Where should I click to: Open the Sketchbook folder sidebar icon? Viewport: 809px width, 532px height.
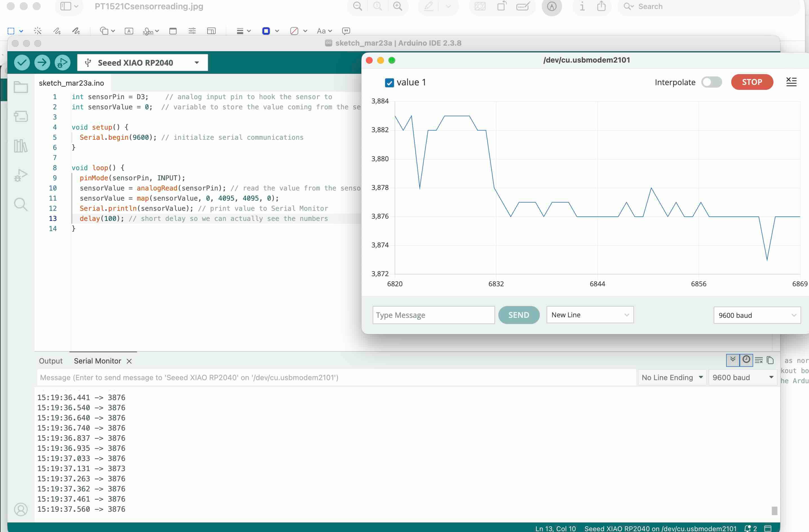pos(21,87)
